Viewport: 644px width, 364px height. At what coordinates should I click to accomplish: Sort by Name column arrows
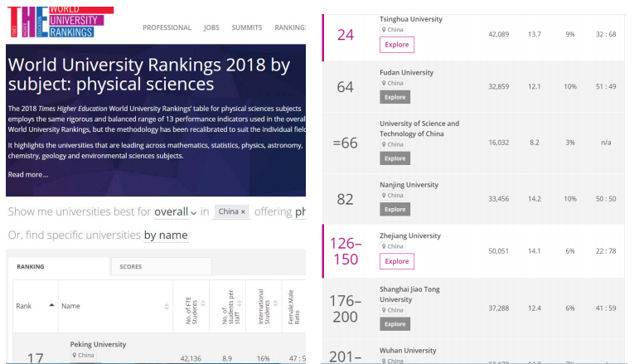tap(167, 307)
